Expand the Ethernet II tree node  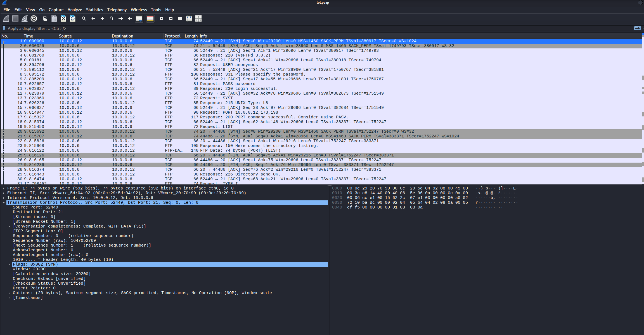[x=4, y=193]
